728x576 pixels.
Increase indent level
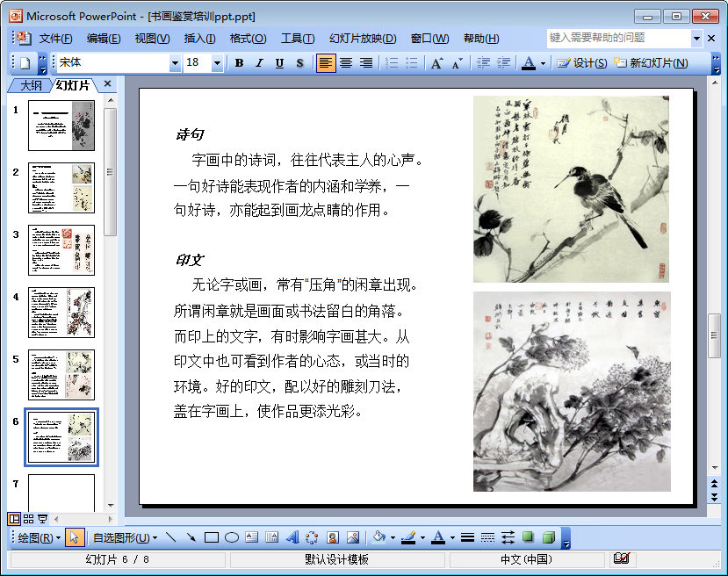coord(503,63)
